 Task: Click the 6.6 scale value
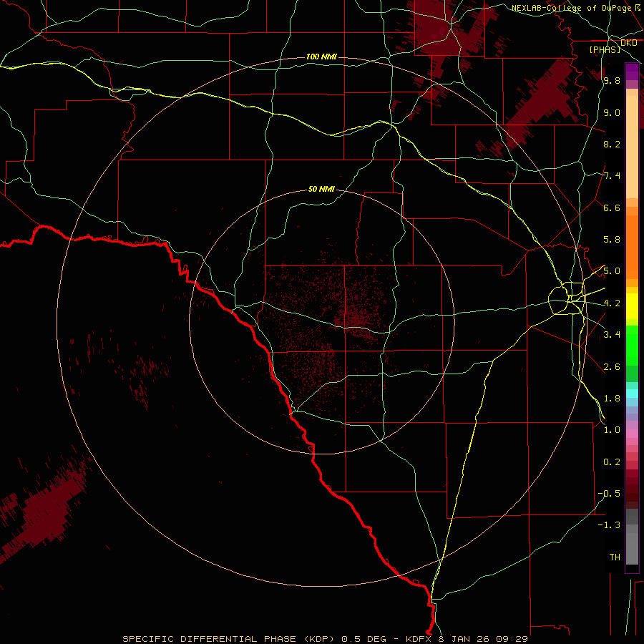(x=612, y=208)
